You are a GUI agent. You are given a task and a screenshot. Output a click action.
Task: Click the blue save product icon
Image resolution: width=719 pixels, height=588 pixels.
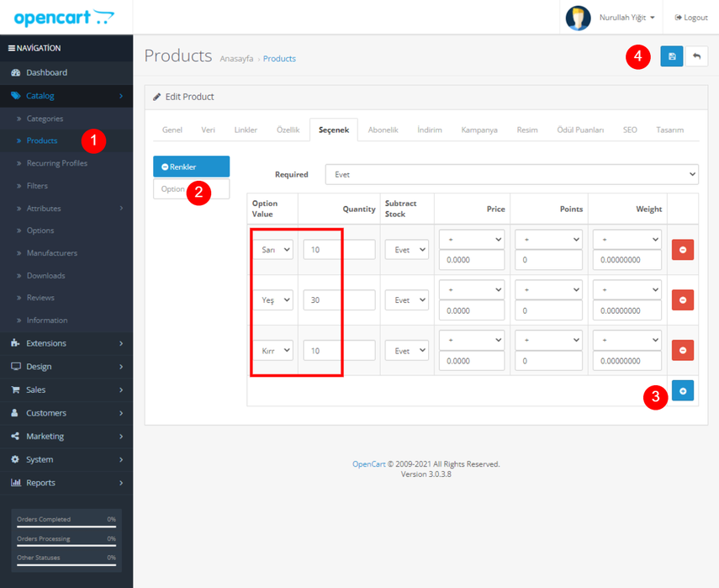point(671,56)
